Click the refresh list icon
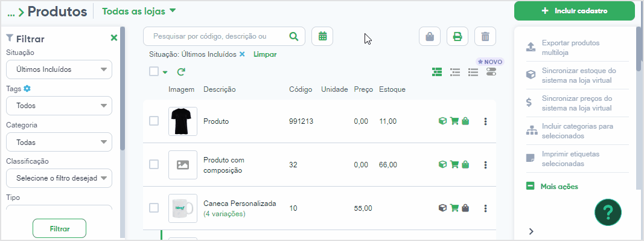Screen dimensions: 644x241 (x=181, y=72)
